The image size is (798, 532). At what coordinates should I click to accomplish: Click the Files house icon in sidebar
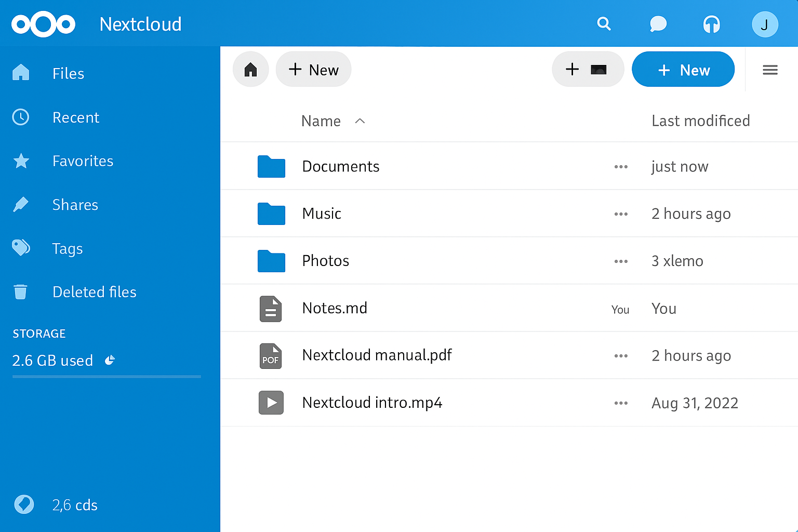pos(21,73)
